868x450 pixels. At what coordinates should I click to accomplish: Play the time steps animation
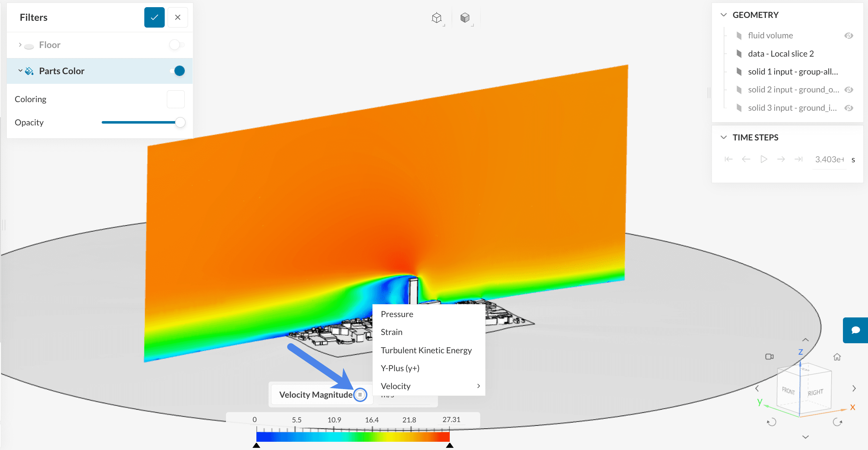(763, 159)
